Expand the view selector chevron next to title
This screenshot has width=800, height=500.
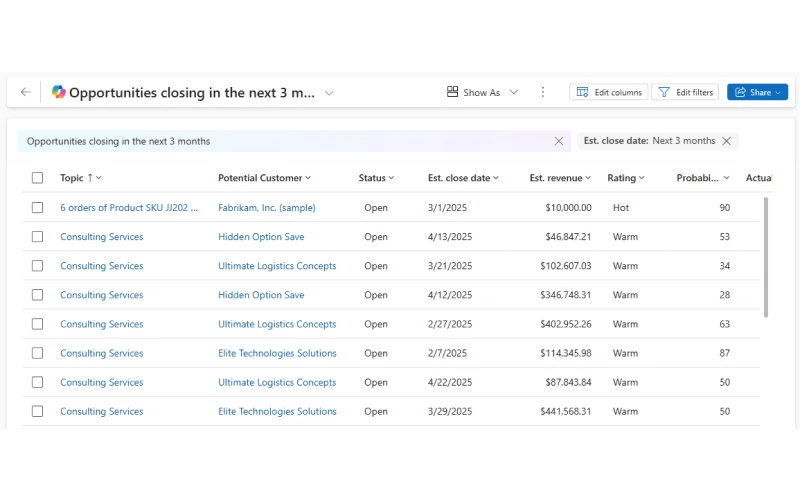coord(329,93)
